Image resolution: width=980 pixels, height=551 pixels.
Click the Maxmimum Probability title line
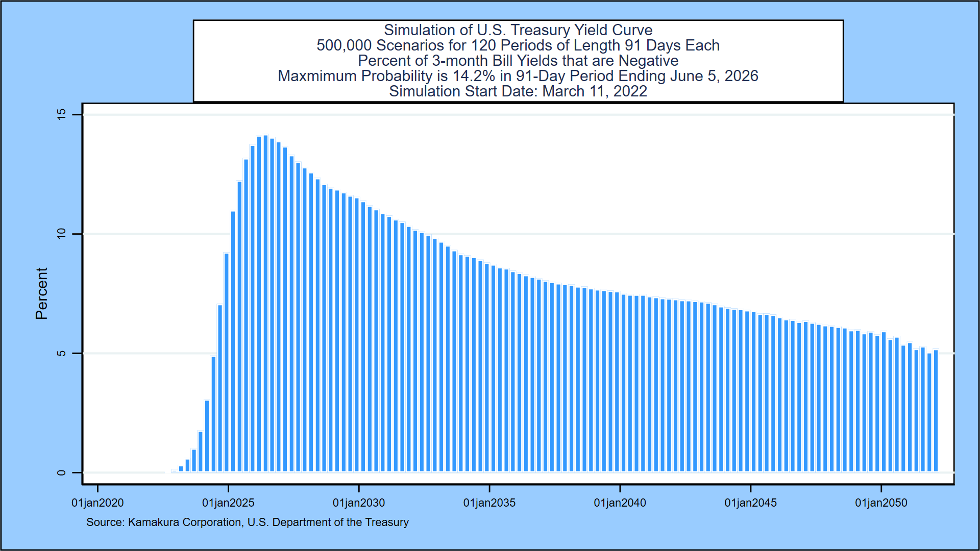point(518,76)
